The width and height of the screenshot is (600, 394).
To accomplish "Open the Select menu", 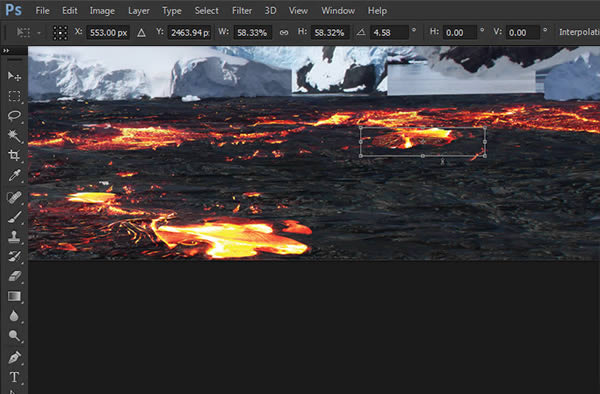I will point(206,11).
